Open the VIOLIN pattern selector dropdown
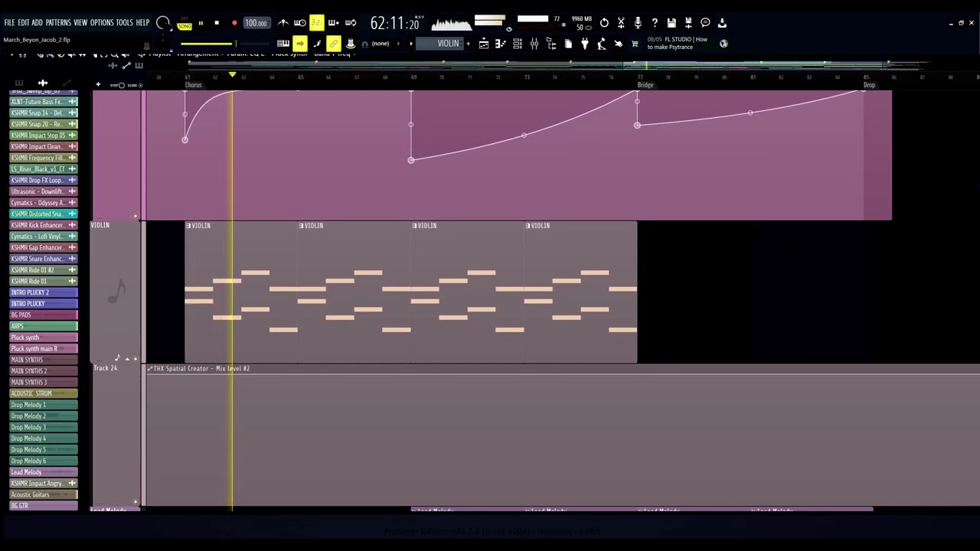This screenshot has width=980, height=551. coord(438,44)
